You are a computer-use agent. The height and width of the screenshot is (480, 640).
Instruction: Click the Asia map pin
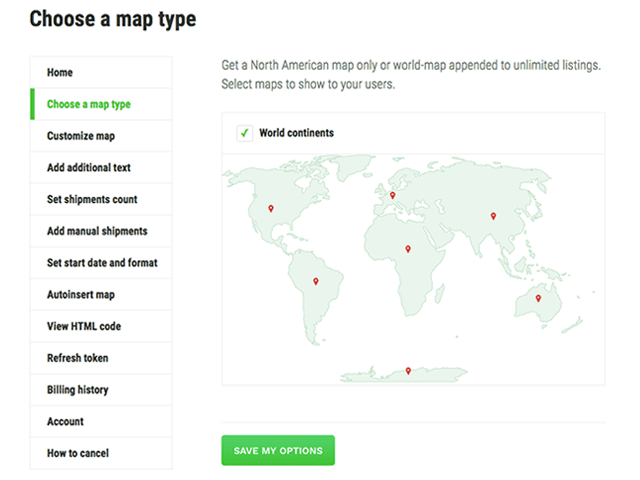[492, 215]
